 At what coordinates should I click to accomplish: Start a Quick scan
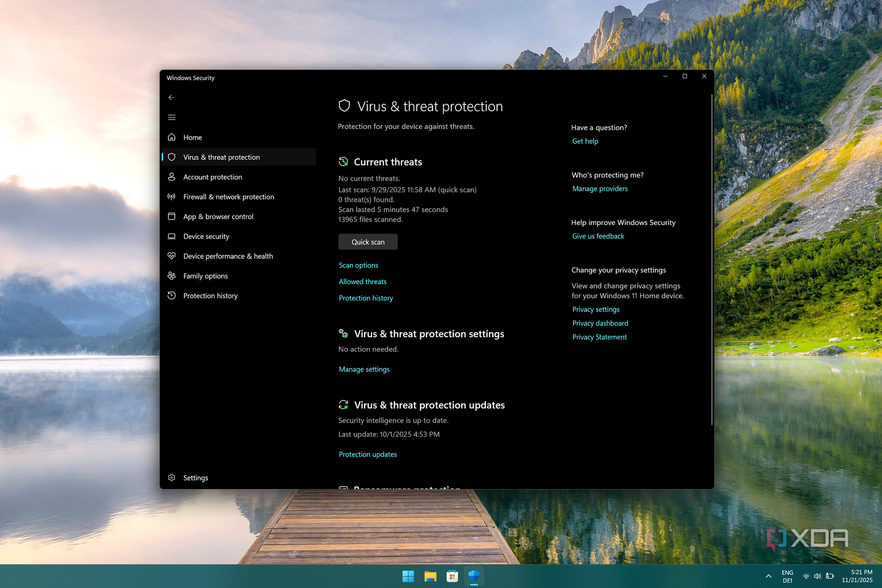(x=368, y=242)
